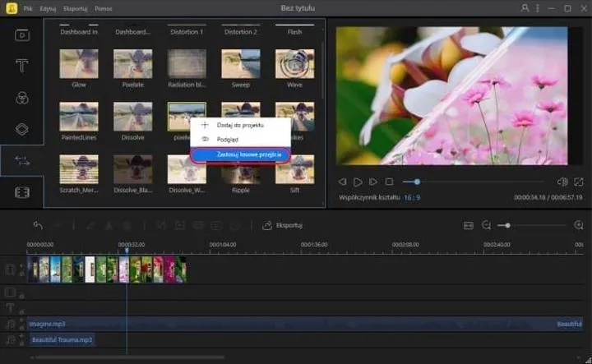
Task: Open the Text tool in sidebar
Action: (22, 67)
